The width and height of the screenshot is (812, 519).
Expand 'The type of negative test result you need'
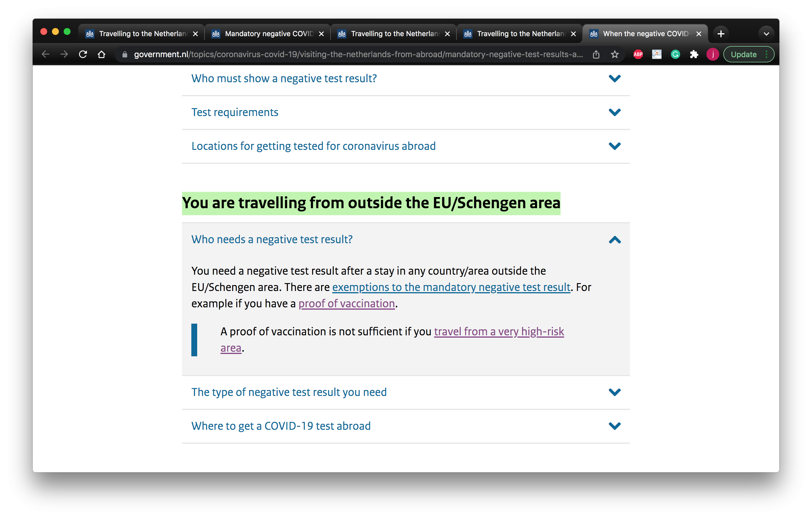tap(406, 392)
